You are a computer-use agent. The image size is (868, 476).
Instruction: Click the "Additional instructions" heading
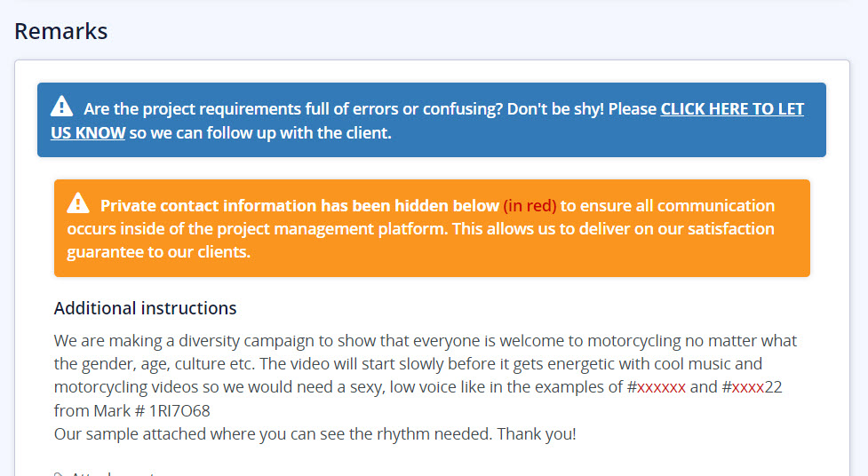click(x=145, y=308)
